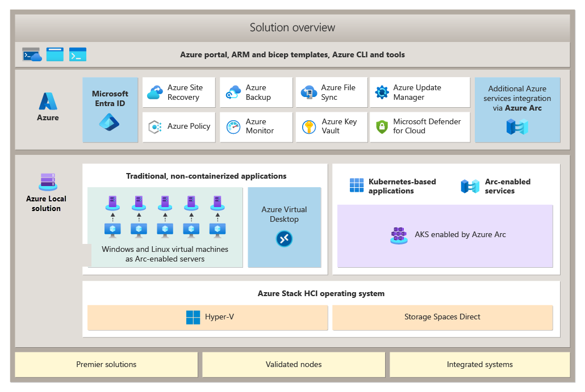The image size is (585, 392).
Task: Select the Azure Key Vault key icon
Action: [x=308, y=127]
